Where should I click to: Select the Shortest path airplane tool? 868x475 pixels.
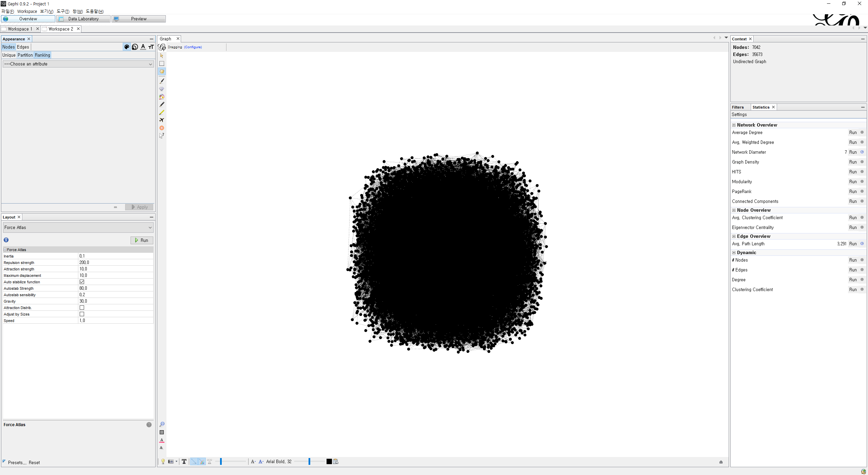(162, 120)
